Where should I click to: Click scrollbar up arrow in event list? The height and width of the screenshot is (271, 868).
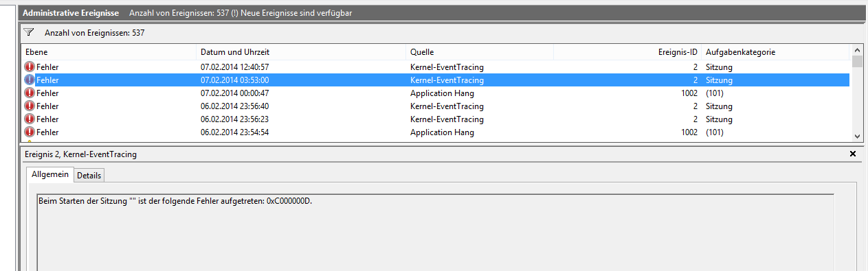tap(857, 50)
